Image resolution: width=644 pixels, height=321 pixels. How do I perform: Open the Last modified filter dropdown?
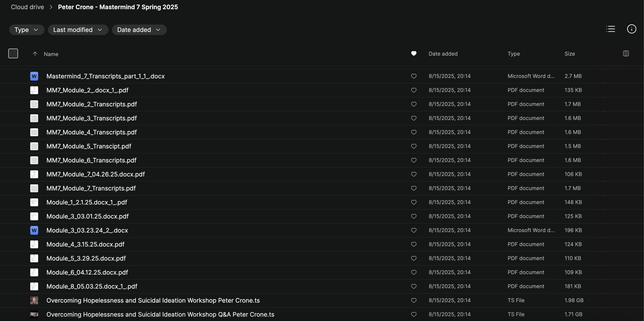[x=78, y=30]
